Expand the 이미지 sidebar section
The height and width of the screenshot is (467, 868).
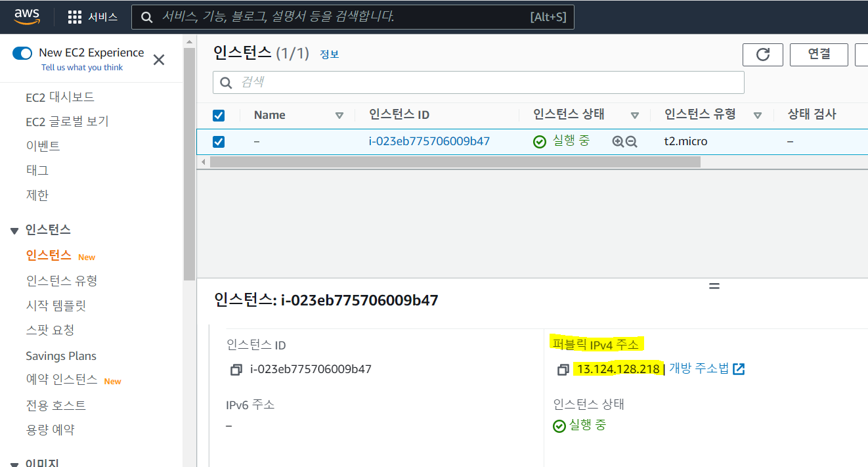[x=14, y=464]
